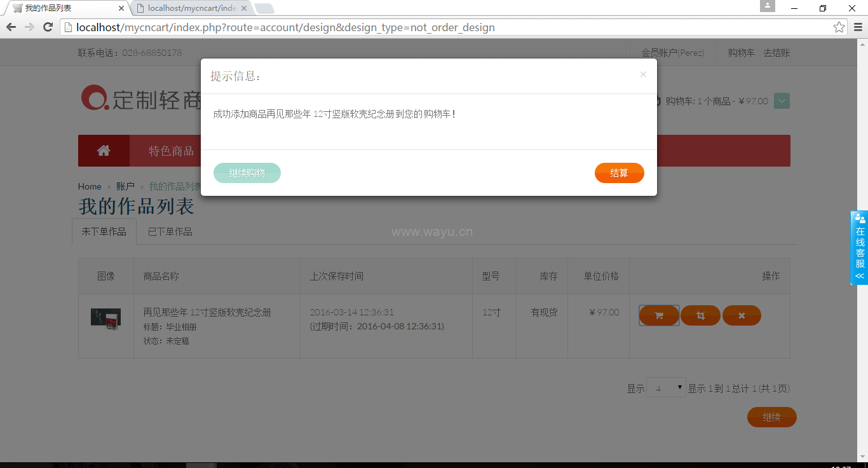Switch to the second localhost browser tab

click(191, 8)
